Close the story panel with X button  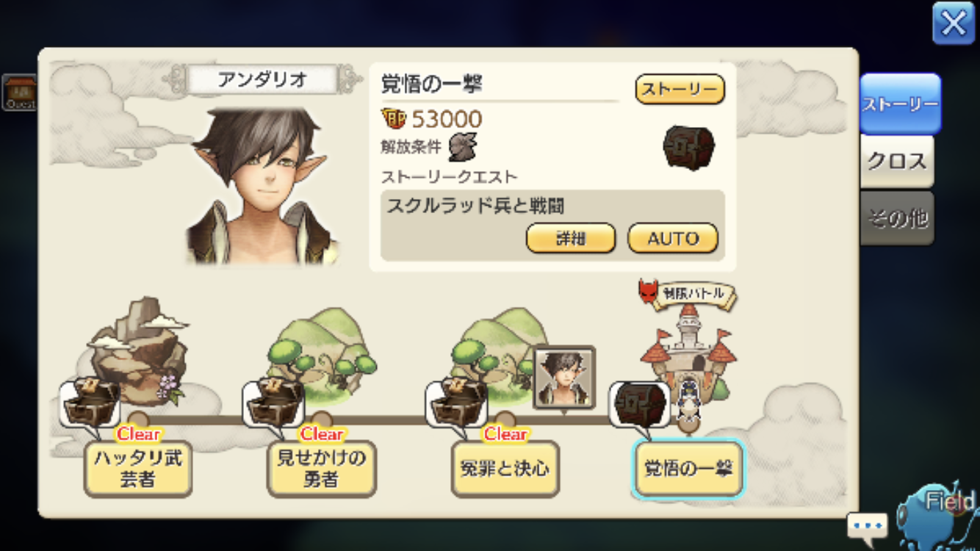coord(954,24)
